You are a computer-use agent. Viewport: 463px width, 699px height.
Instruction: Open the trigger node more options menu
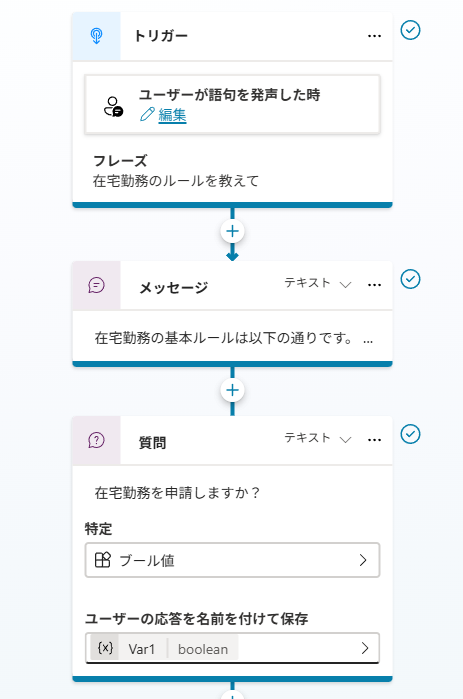(374, 36)
